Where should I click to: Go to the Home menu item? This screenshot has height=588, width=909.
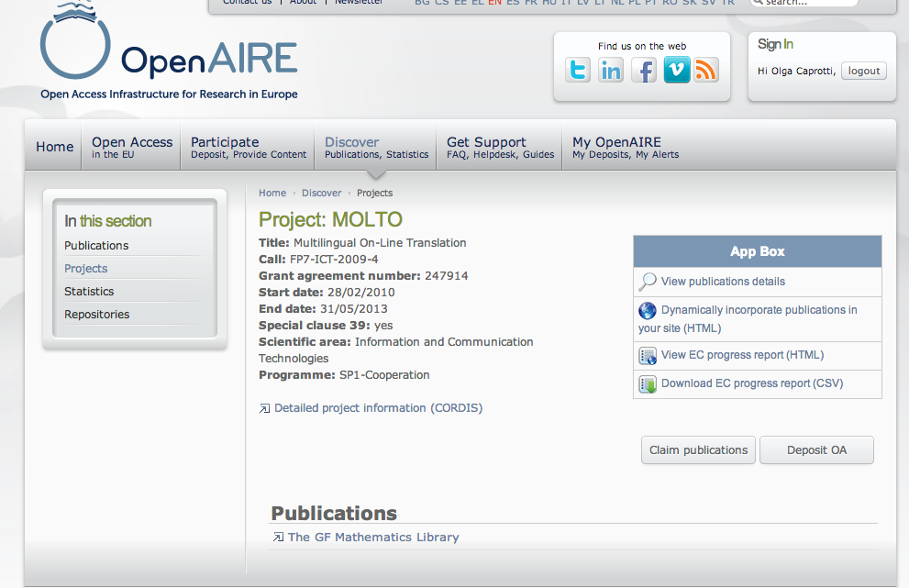coord(54,147)
